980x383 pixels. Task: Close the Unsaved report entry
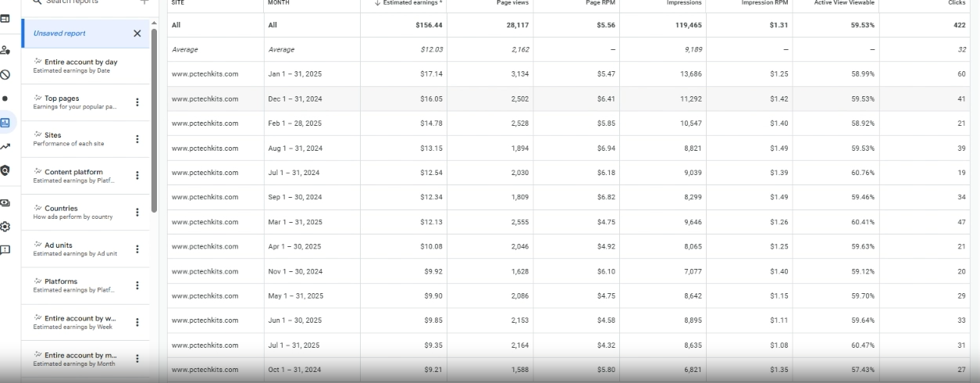pos(137,34)
